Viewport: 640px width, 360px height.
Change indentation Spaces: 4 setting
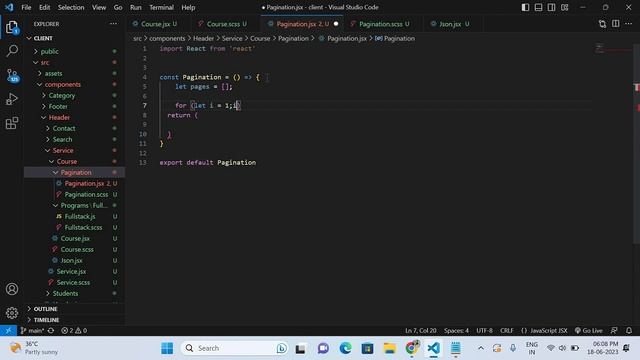[456, 330]
